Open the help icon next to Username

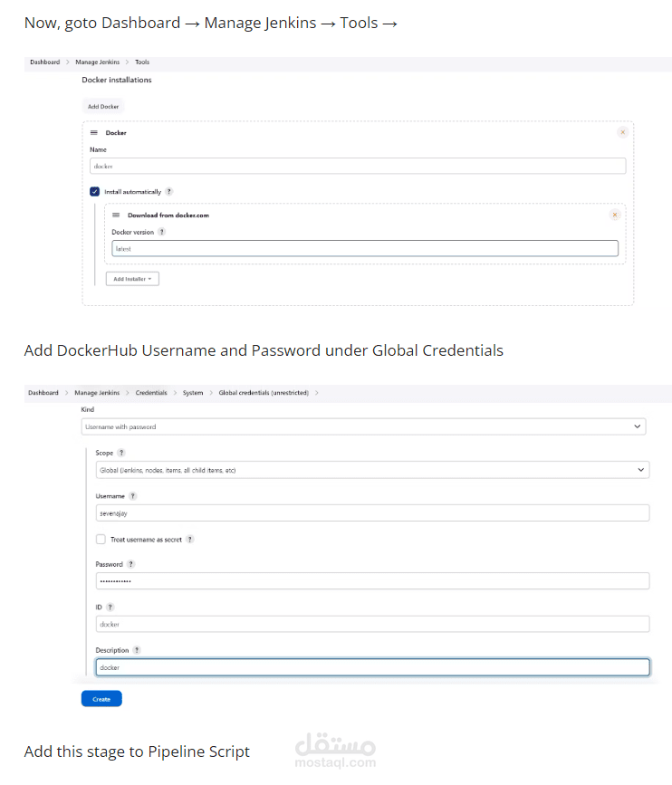coord(133,496)
